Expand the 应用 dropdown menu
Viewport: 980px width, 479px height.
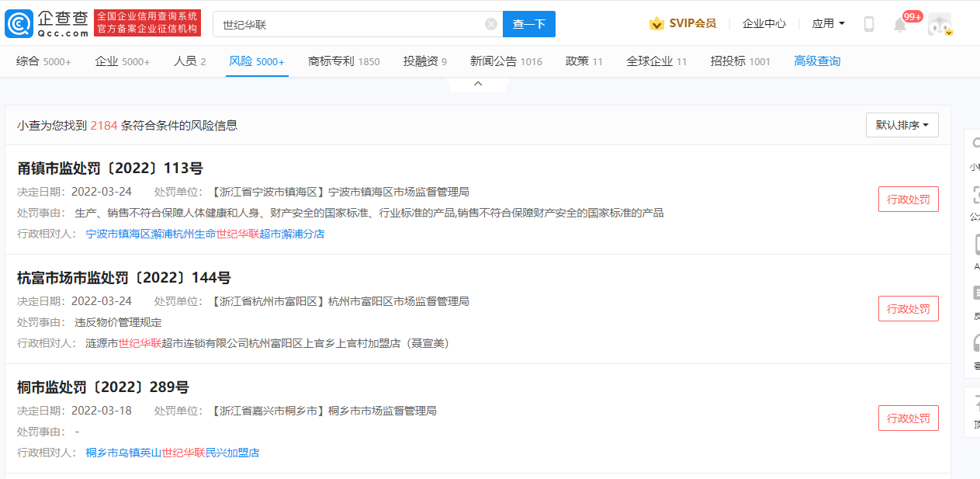[x=828, y=24]
